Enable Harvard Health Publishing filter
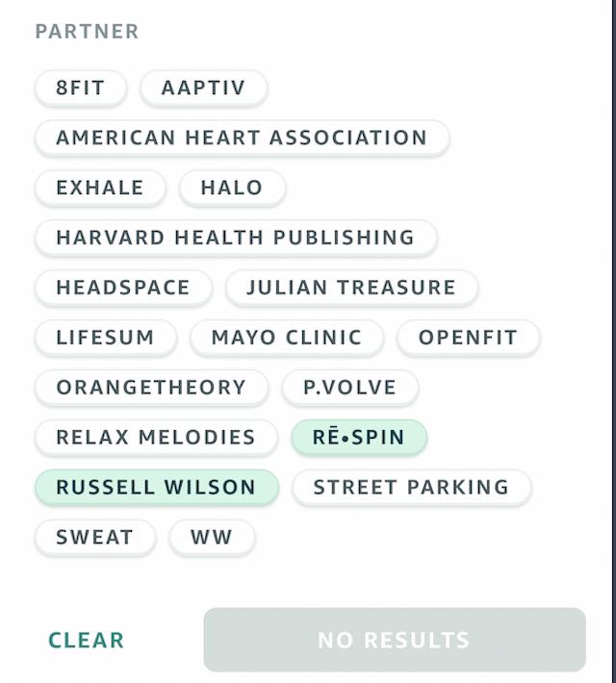Image resolution: width=616 pixels, height=683 pixels. [236, 238]
